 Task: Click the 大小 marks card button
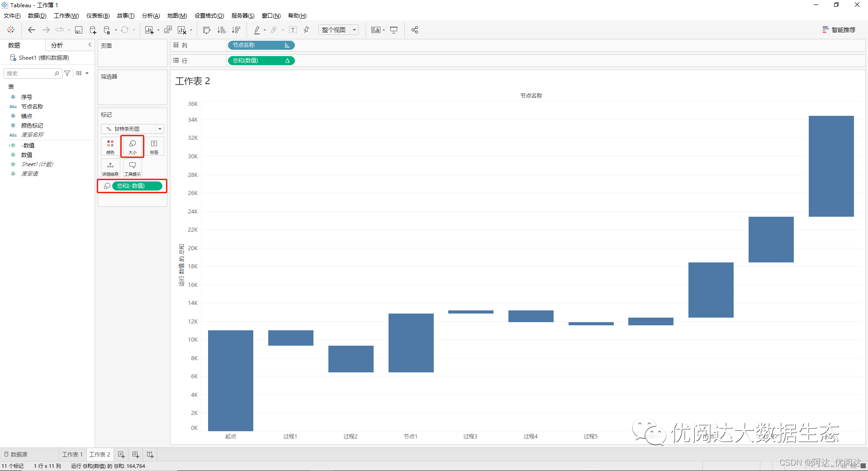[133, 147]
